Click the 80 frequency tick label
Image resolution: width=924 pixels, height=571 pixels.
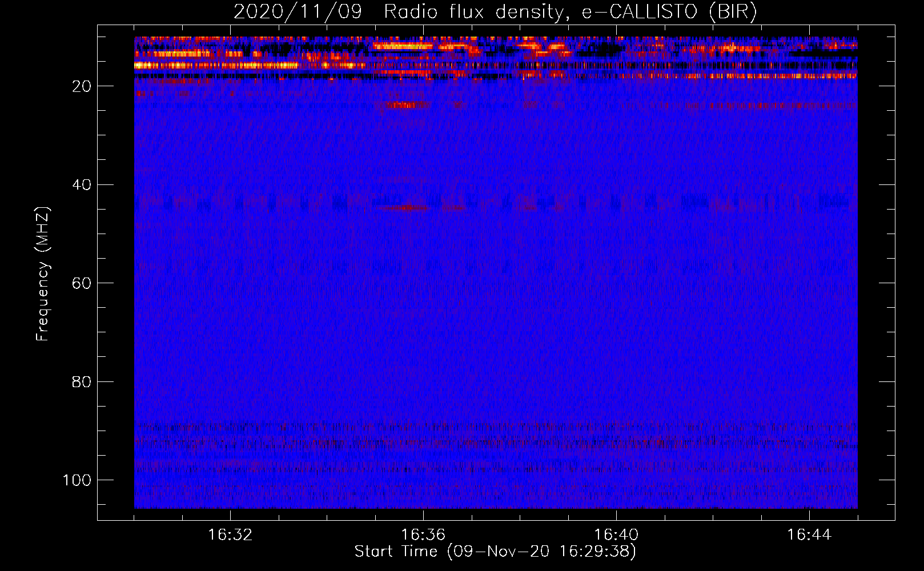point(82,382)
